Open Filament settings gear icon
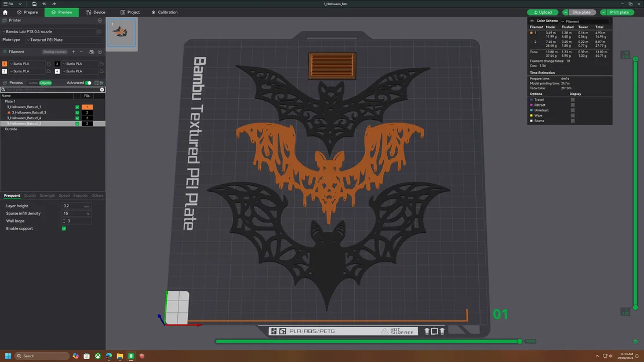Viewport: 644px width, 362px height. (x=100, y=52)
